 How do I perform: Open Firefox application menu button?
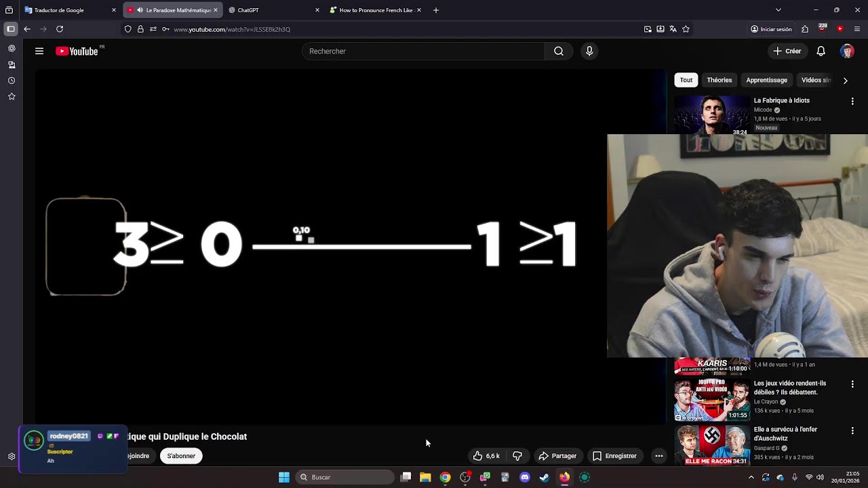point(857,29)
